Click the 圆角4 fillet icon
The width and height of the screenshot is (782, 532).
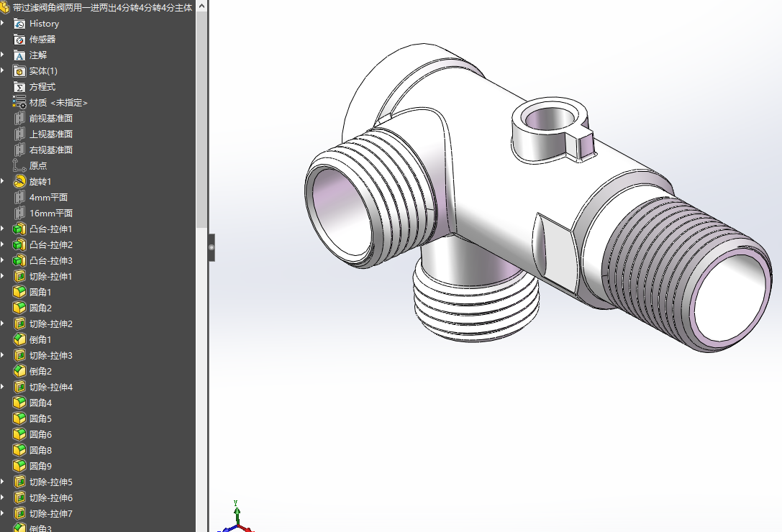(x=19, y=403)
